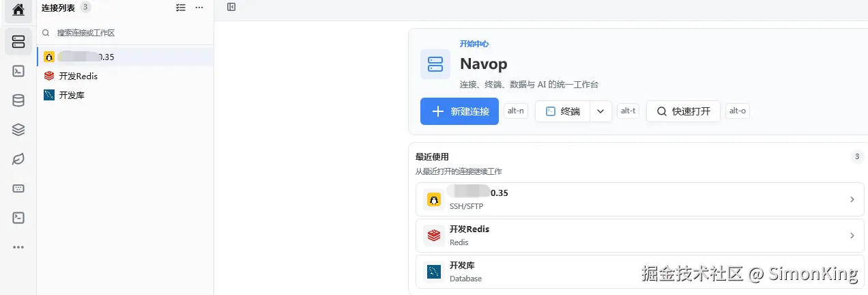Open the keyboard icon in sidebar
The width and height of the screenshot is (868, 295).
coord(18,188)
